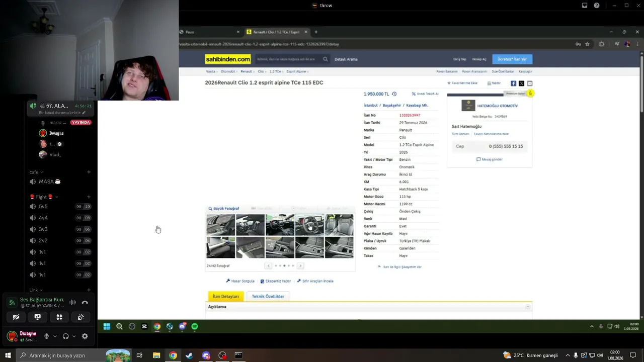Viewport: 644px width, 362px height.
Task: Collapse the cafe channel category
Action: point(36,172)
